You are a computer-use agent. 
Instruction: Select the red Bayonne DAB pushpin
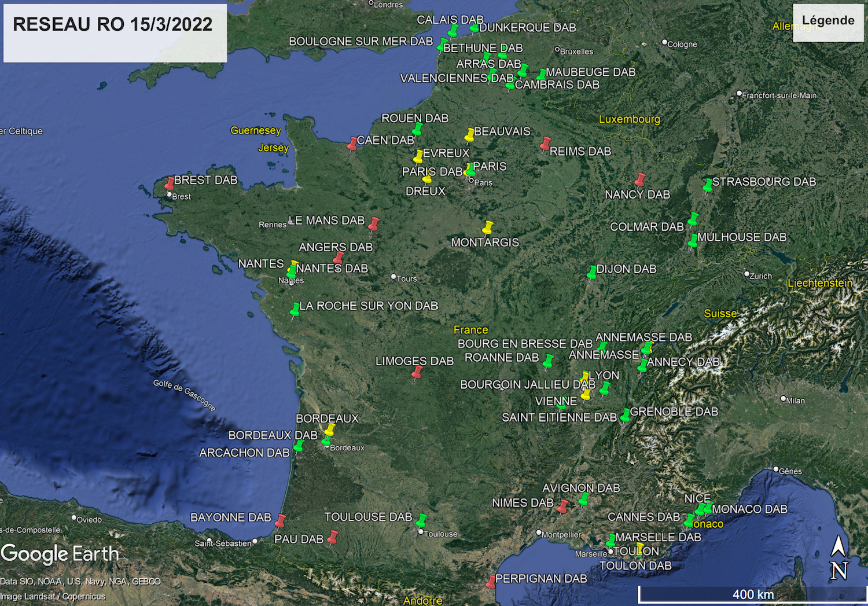[x=280, y=520]
